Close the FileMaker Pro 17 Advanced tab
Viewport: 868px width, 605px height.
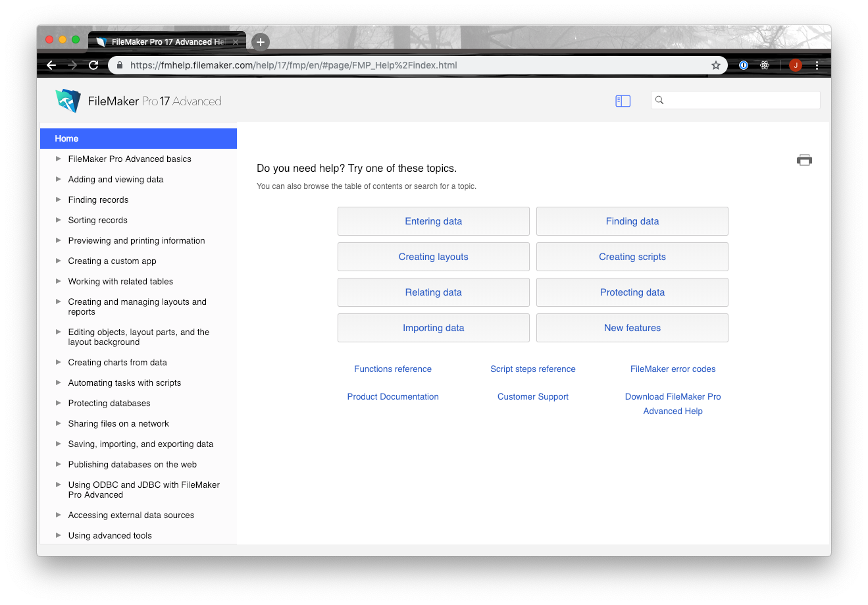click(236, 42)
